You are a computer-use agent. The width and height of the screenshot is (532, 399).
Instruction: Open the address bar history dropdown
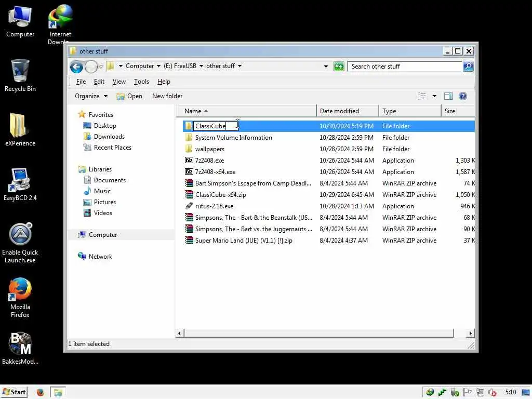click(326, 66)
